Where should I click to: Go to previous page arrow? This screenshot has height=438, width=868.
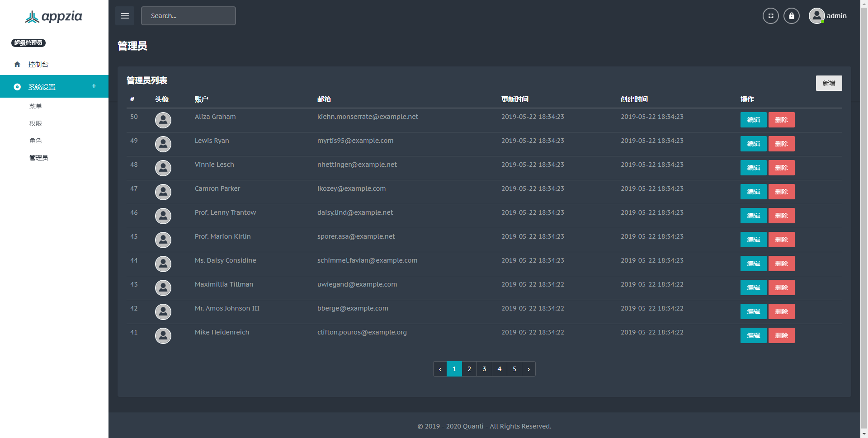click(x=440, y=369)
